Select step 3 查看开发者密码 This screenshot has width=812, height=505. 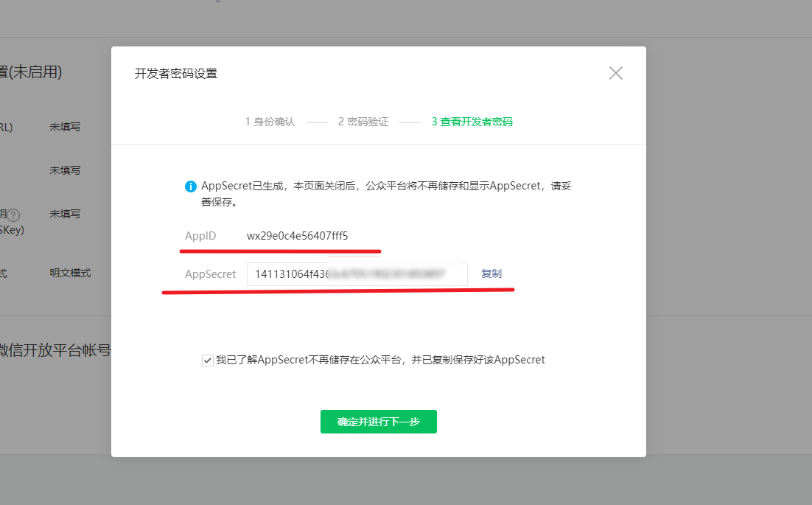(x=472, y=122)
